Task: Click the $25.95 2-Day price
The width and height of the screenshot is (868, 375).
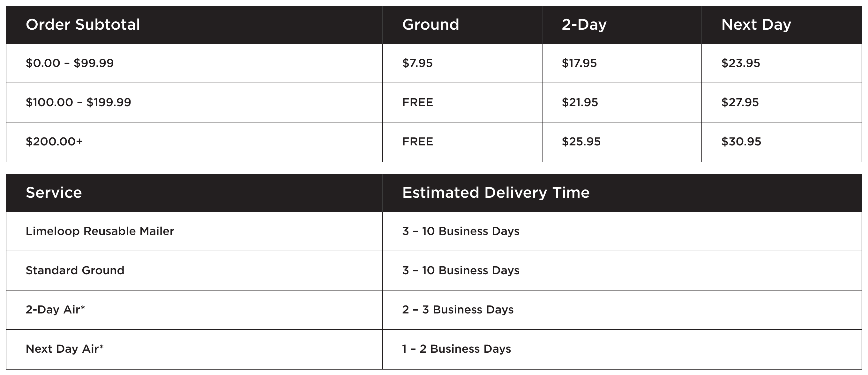Action: (581, 142)
